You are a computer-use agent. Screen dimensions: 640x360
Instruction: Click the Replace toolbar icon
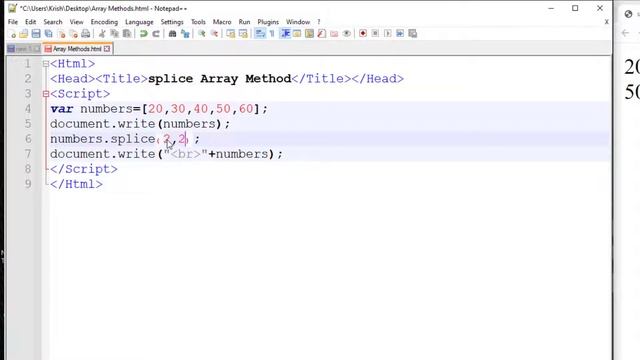(185, 34)
